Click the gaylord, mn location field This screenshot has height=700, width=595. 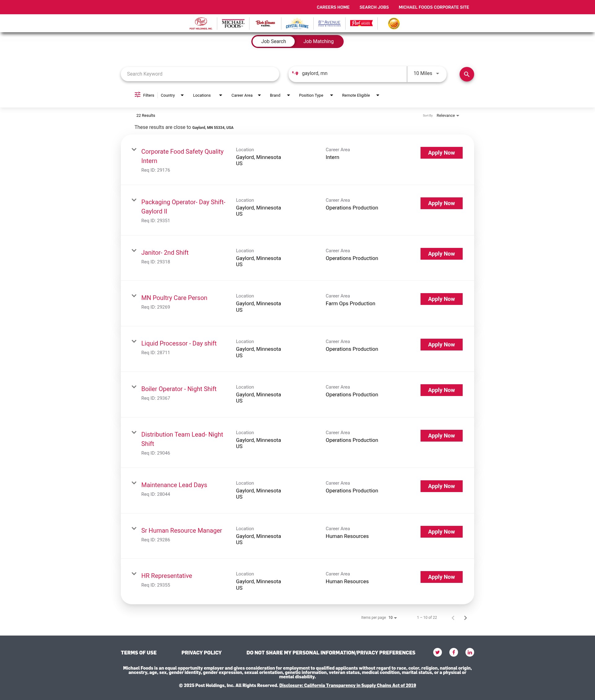click(x=352, y=73)
